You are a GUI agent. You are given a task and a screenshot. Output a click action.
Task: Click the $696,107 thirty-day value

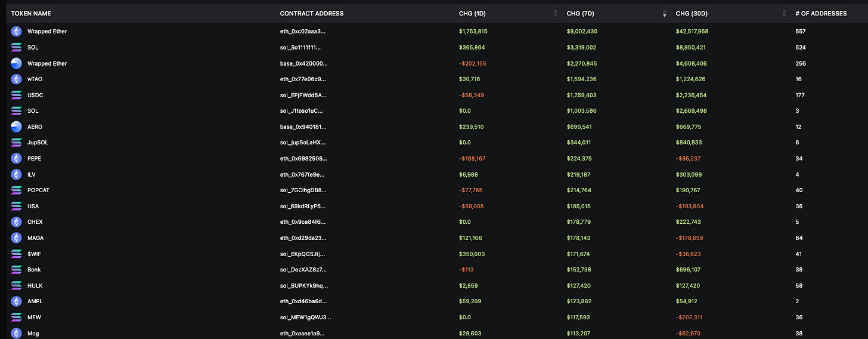688,269
